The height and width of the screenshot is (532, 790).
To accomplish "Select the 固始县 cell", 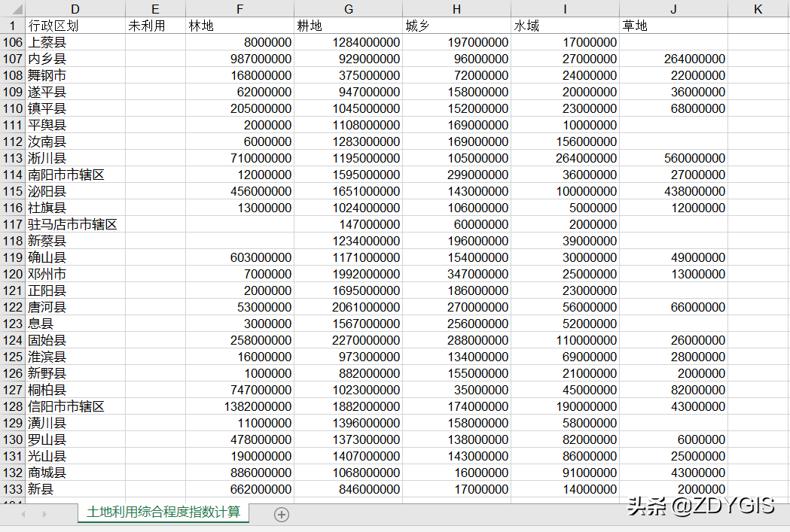I will 75,340.
